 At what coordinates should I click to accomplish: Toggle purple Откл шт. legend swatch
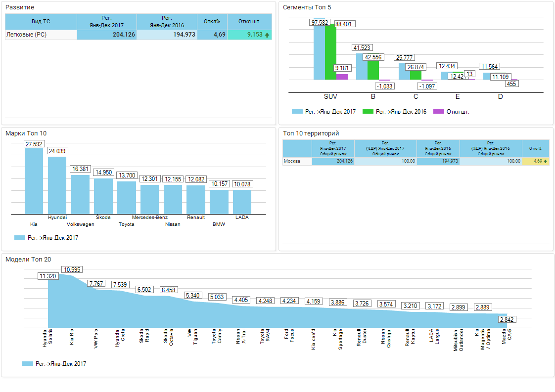[438, 112]
